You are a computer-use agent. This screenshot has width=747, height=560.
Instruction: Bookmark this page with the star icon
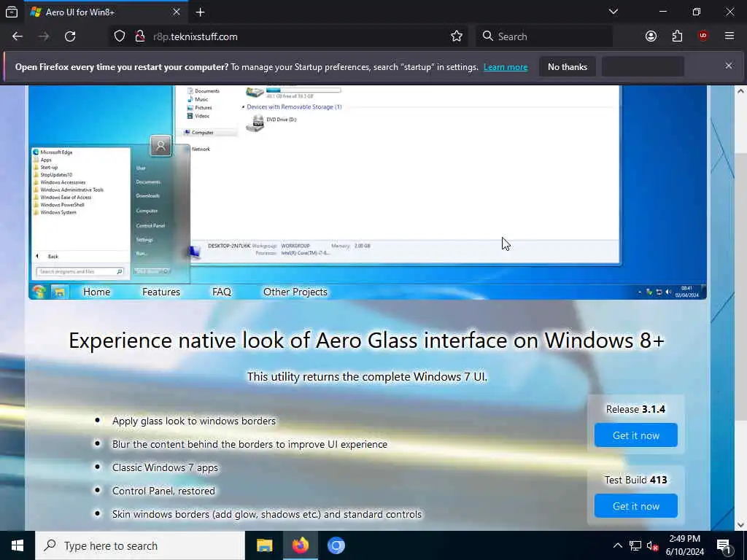[457, 36]
